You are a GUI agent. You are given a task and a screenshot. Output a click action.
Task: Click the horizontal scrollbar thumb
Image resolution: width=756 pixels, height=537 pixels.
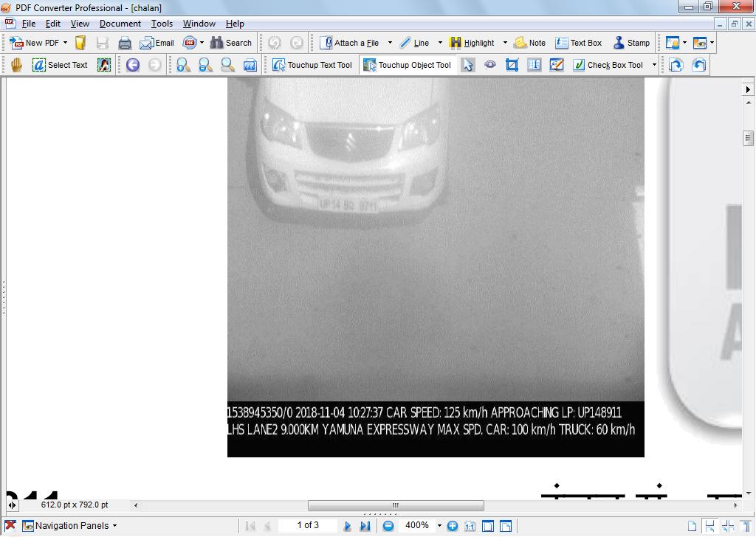396,505
